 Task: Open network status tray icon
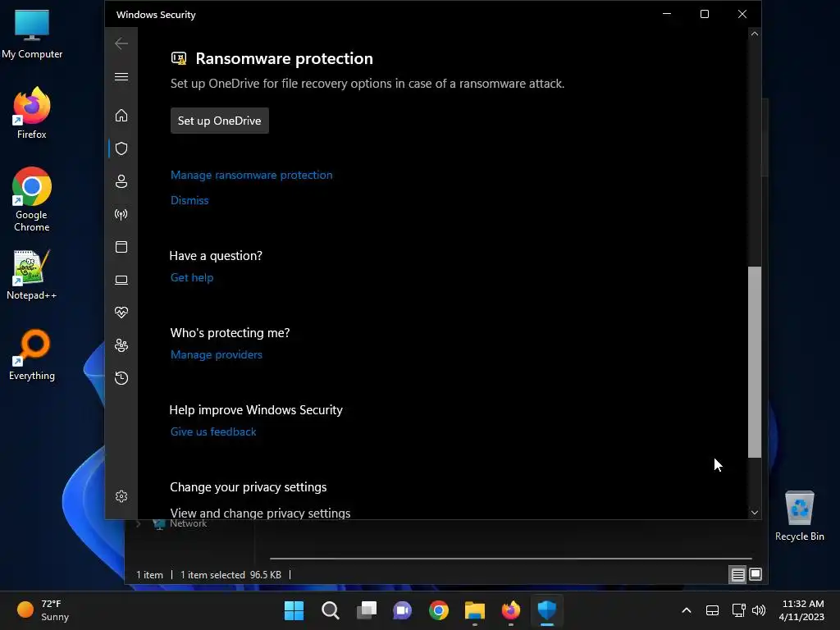click(739, 610)
